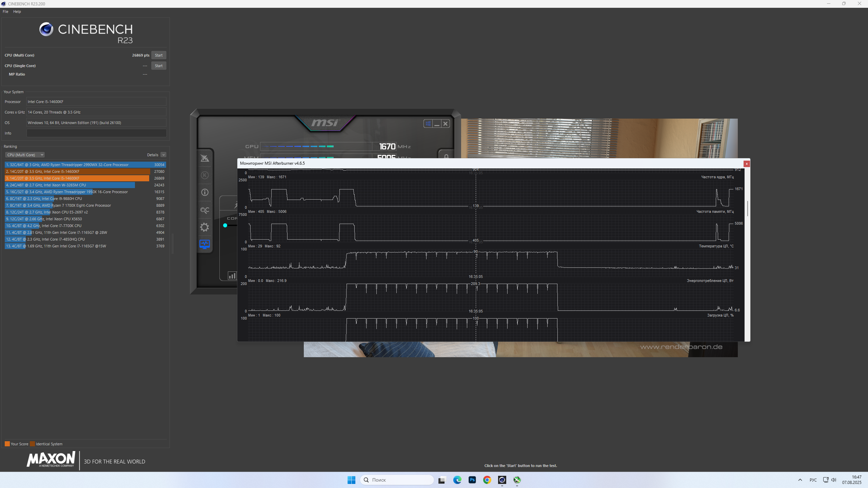Open Afterburner settings gear icon

point(204,227)
